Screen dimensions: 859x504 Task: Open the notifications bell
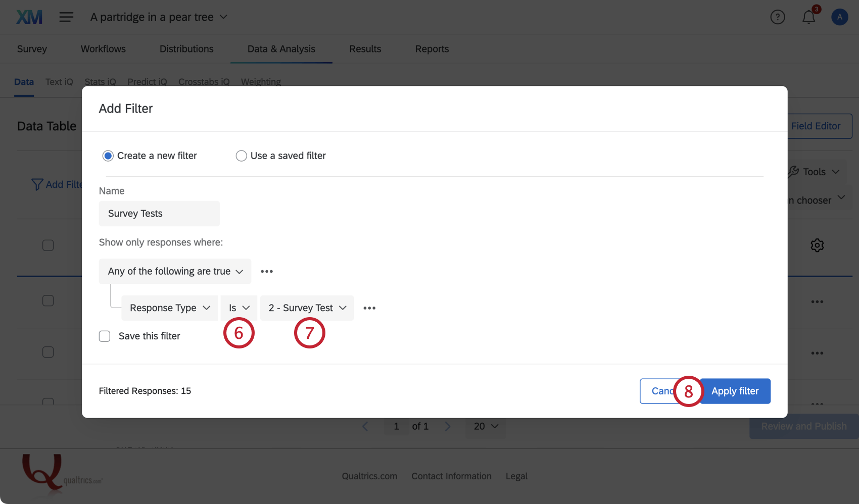[x=809, y=17]
